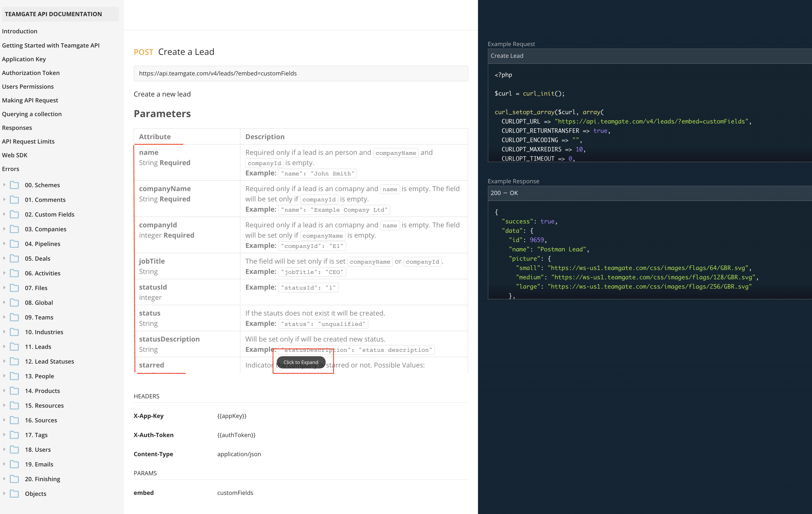The image size is (812, 514).
Task: Open the 03. Companies folder icon
Action: 14,229
